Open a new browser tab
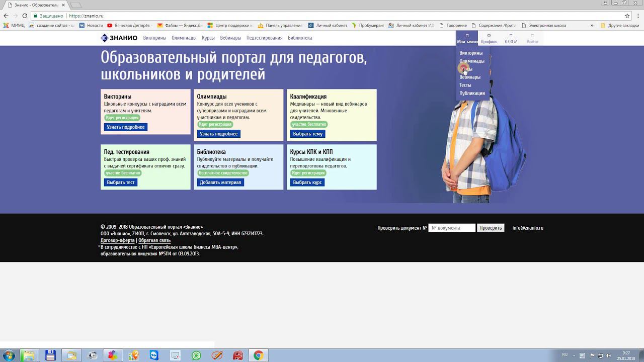Viewport: 644px width, 362px height. coord(75,5)
